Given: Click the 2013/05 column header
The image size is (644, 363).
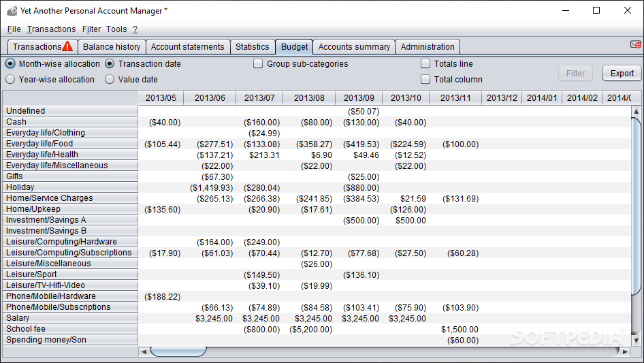Looking at the screenshot, I should point(161,98).
